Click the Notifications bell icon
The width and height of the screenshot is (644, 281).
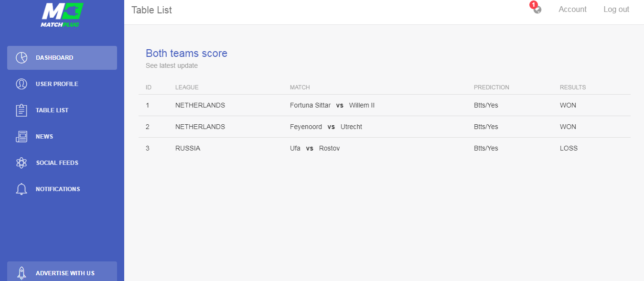pos(21,189)
